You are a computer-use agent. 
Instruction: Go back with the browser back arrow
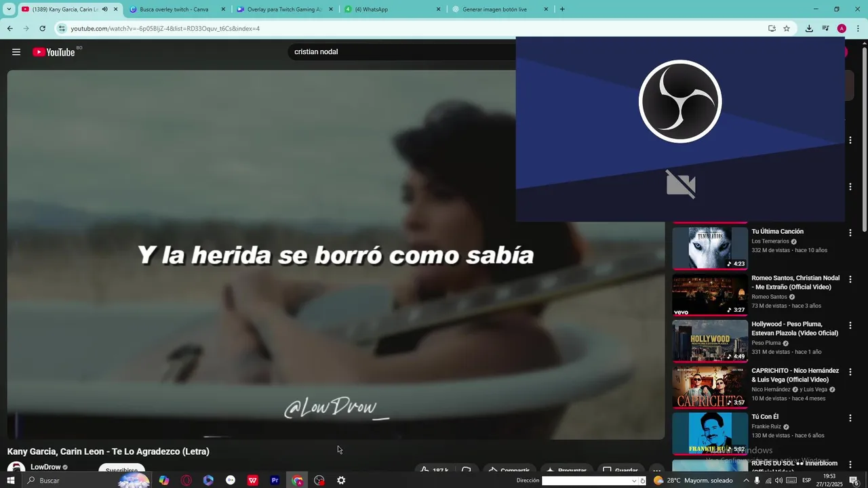(9, 28)
